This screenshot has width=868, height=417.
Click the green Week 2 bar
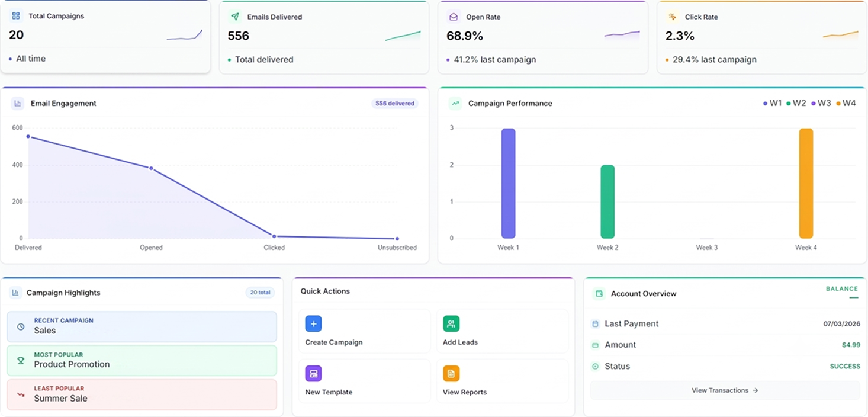coord(607,201)
